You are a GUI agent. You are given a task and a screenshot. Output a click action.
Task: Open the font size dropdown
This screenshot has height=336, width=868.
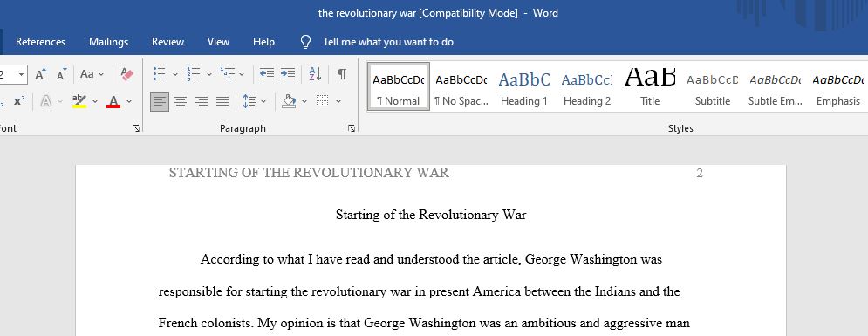pyautogui.click(x=21, y=74)
